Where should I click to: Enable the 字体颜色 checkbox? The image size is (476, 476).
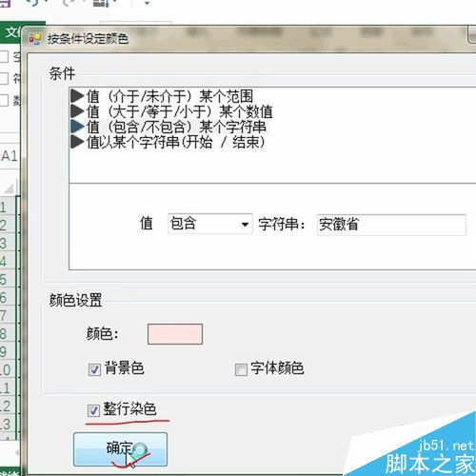click(x=241, y=369)
